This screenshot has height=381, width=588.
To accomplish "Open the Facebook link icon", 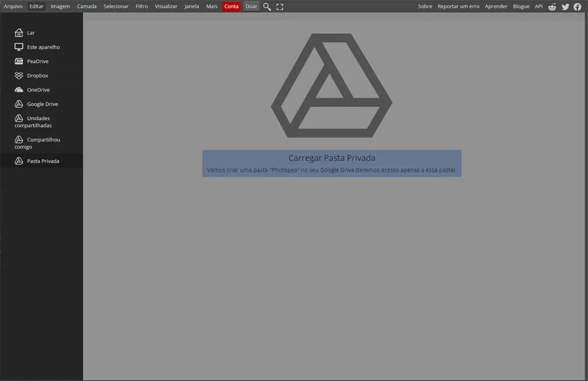I will (578, 7).
